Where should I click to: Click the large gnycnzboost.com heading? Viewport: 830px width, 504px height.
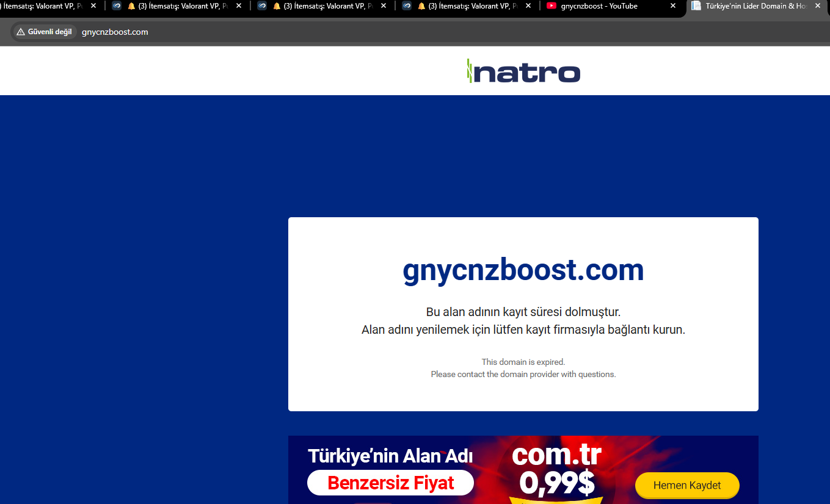point(523,270)
